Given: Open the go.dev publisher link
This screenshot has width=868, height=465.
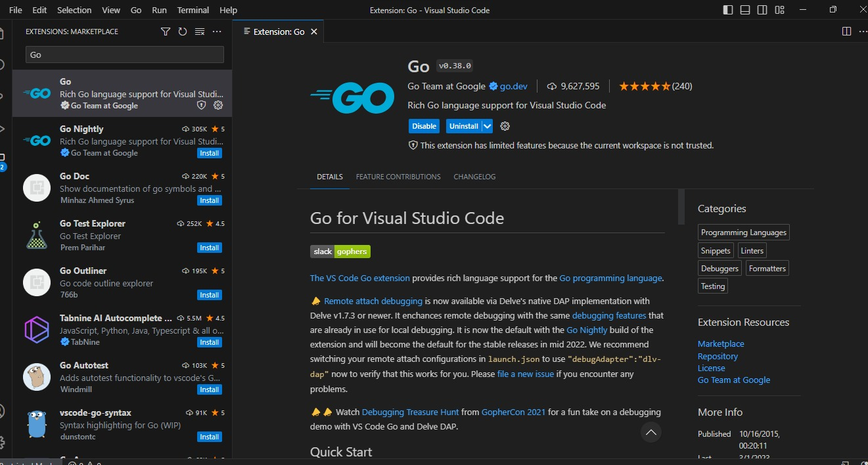Looking at the screenshot, I should click(x=513, y=86).
